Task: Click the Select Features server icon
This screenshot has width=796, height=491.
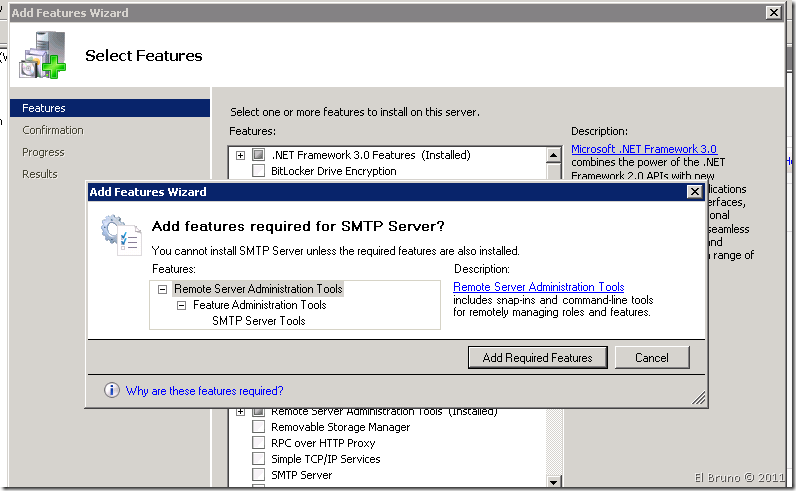Action: point(43,55)
